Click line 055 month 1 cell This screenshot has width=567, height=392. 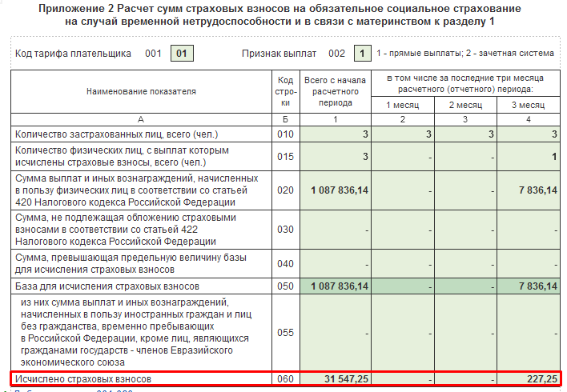(403, 332)
